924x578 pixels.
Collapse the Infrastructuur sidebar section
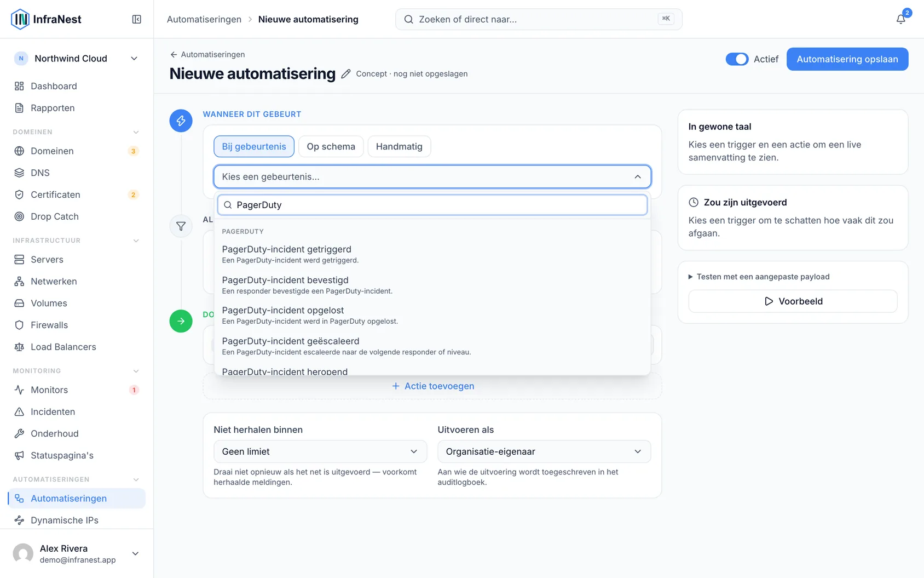point(136,241)
